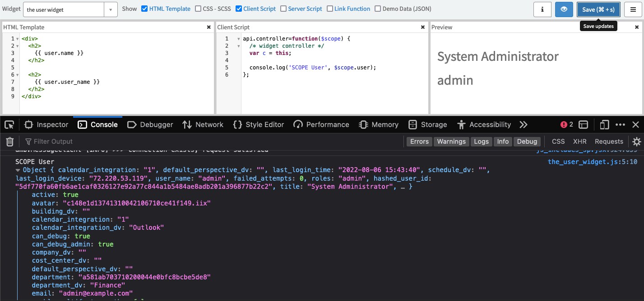Screen dimensions: 644x301
Task: Close the Preview panel
Action: (637, 27)
